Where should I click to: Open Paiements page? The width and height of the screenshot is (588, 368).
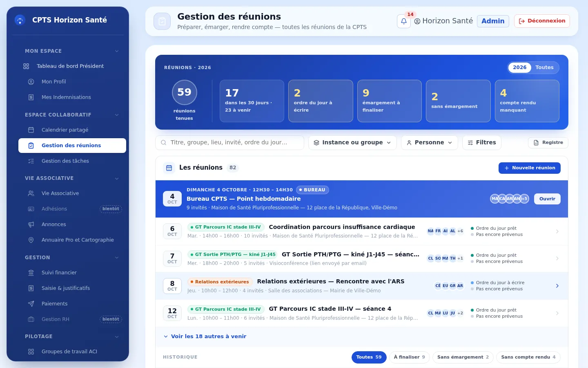pyautogui.click(x=72, y=304)
